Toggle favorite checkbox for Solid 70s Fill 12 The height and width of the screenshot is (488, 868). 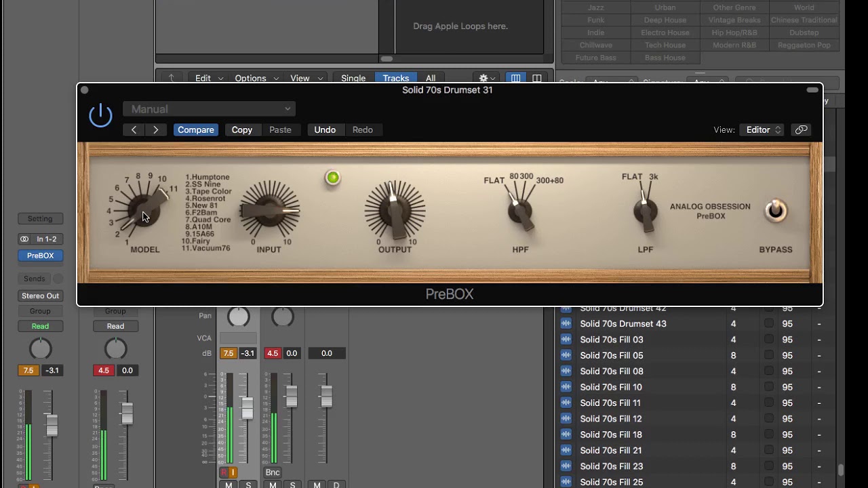(768, 418)
